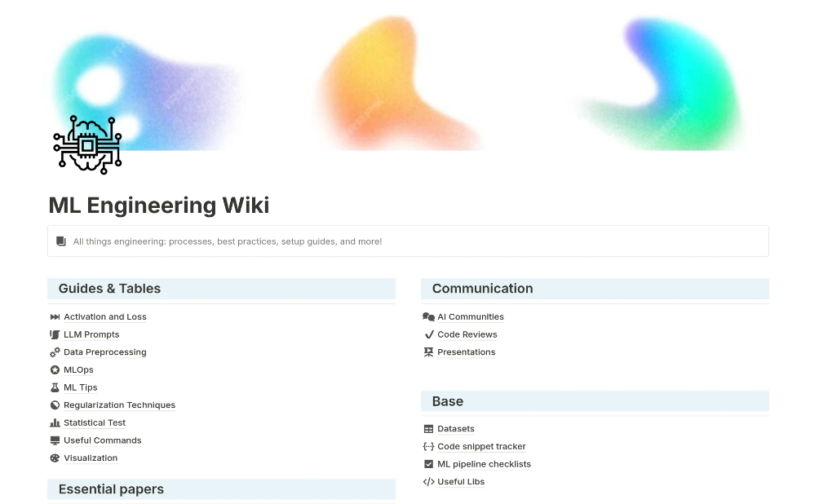Open the Useful Commands page
The width and height of the screenshot is (819, 504).
pos(102,440)
